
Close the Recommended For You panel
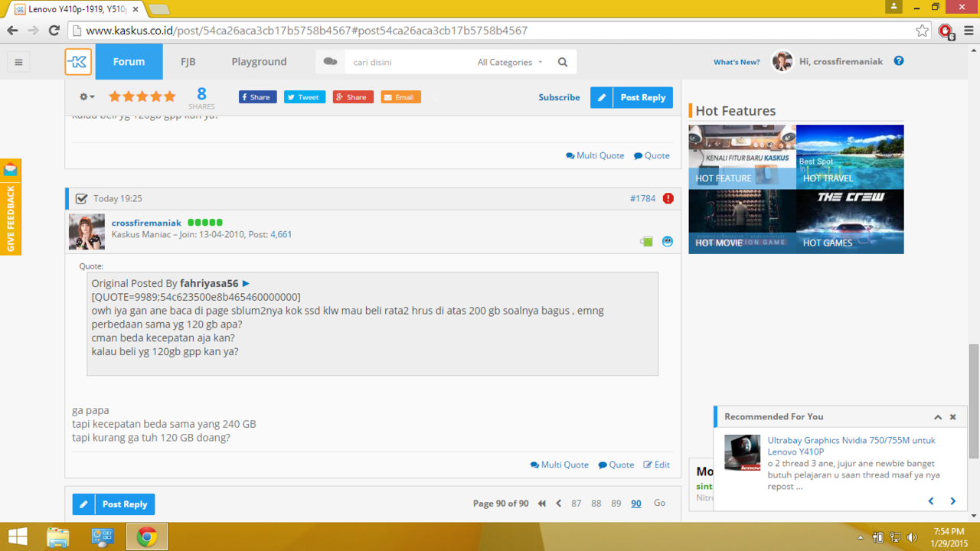(x=953, y=417)
